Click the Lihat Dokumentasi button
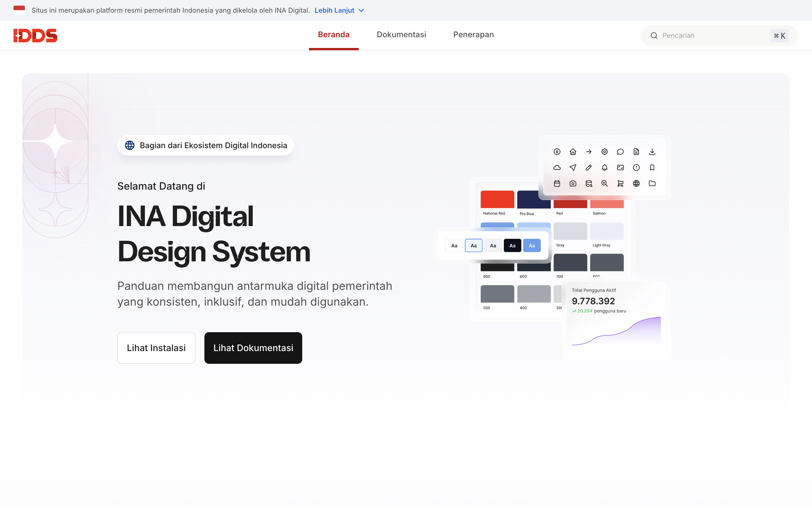The width and height of the screenshot is (812, 508). click(253, 348)
